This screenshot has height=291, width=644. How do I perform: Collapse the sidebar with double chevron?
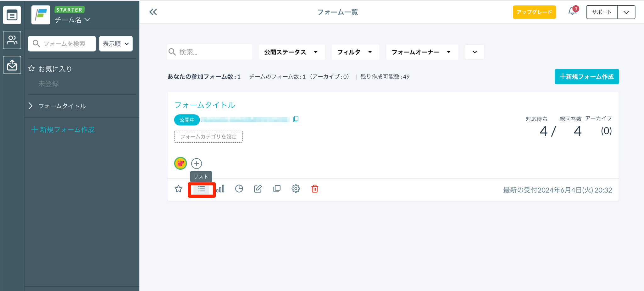153,12
